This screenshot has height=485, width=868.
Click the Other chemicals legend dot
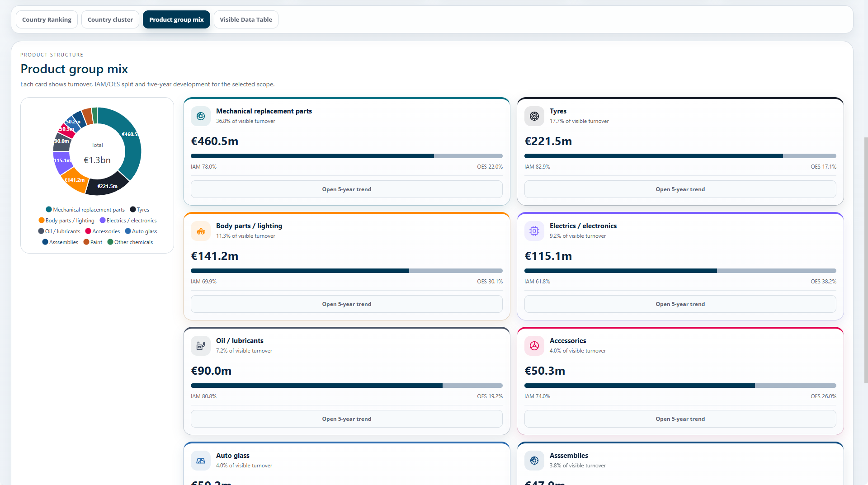tap(110, 242)
